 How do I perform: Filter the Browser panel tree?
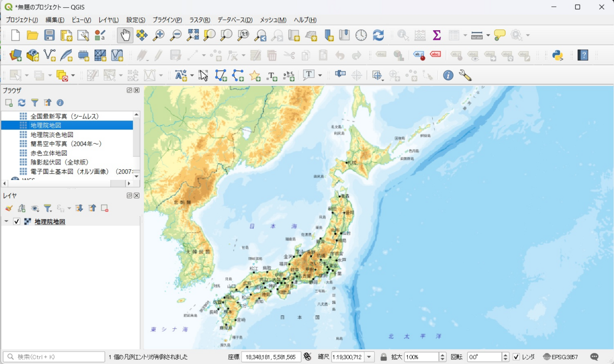[34, 103]
